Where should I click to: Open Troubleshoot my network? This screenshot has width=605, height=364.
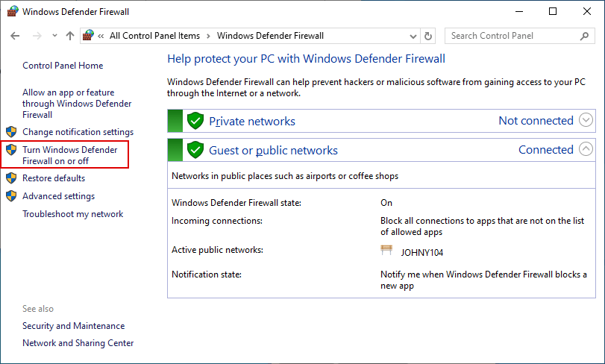tap(72, 214)
